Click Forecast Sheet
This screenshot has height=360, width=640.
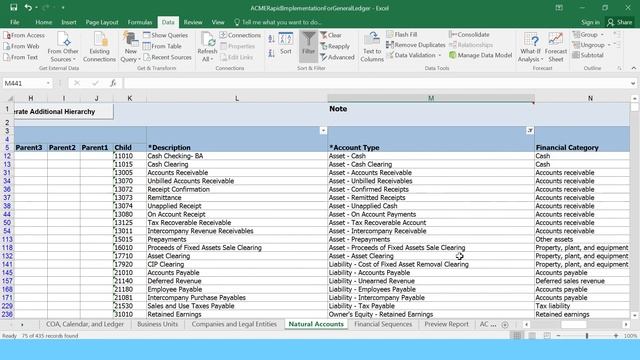(556, 47)
